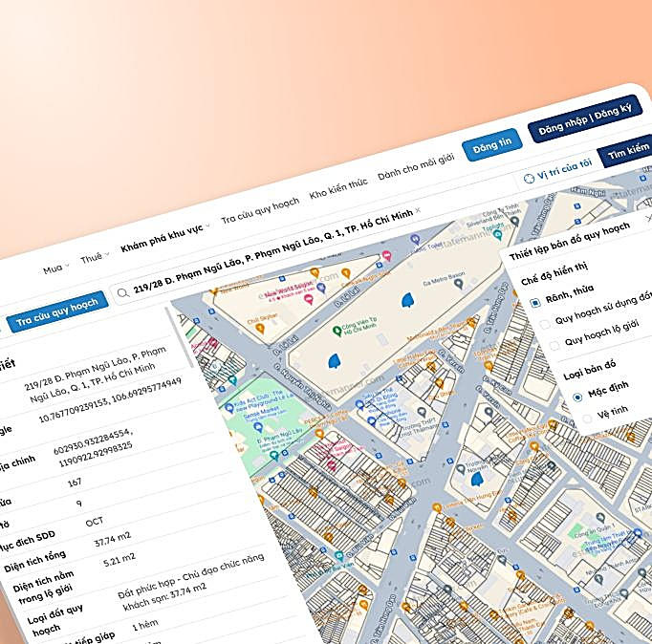This screenshot has width=652, height=644.
Task: Clear the address search with the x icon
Action: tap(418, 210)
